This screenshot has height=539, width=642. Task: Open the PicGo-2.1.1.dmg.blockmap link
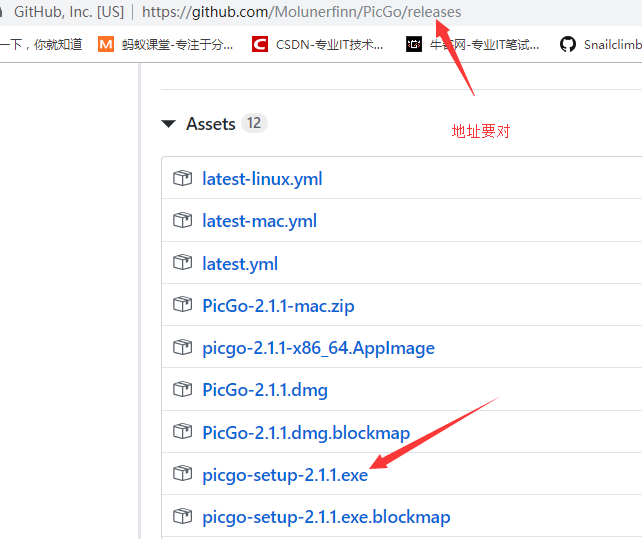click(x=306, y=433)
